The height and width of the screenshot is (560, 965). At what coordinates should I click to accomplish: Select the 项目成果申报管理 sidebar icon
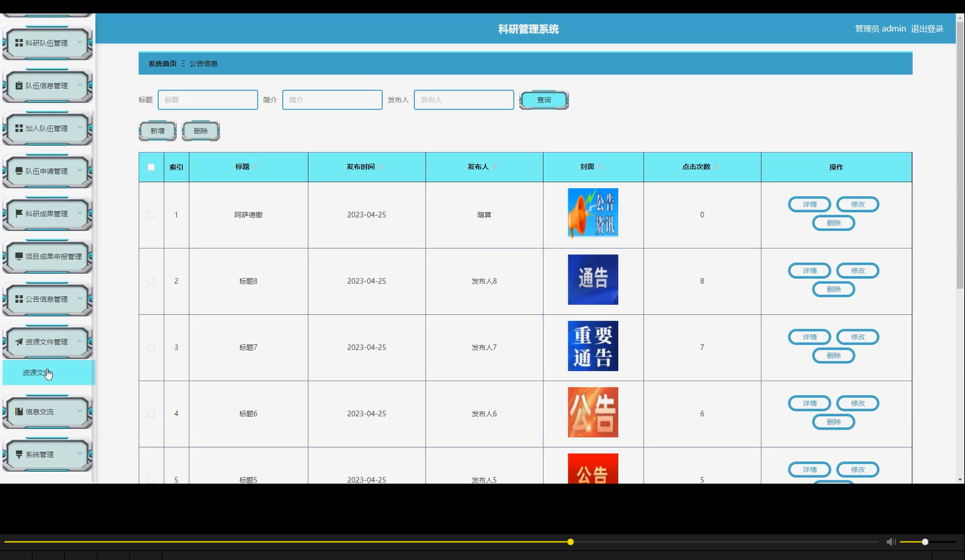tap(18, 256)
